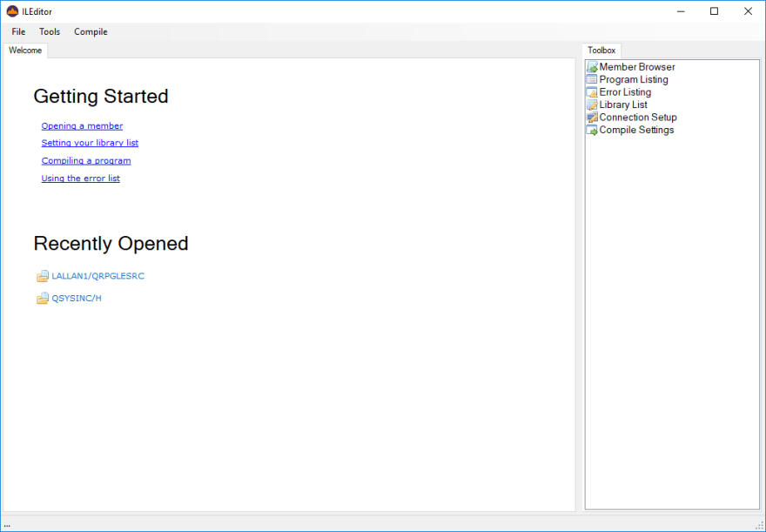Open the Compile menu
Image resolution: width=766 pixels, height=532 pixels.
coord(91,31)
